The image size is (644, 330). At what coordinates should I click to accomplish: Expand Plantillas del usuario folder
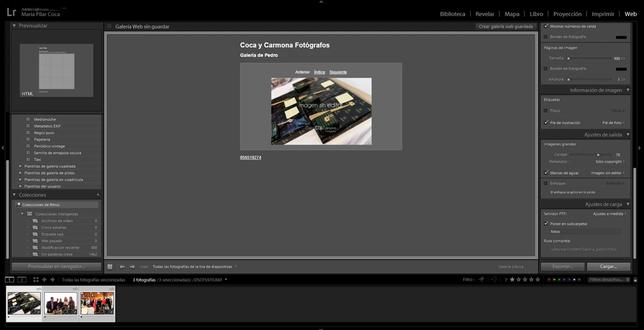pos(20,186)
